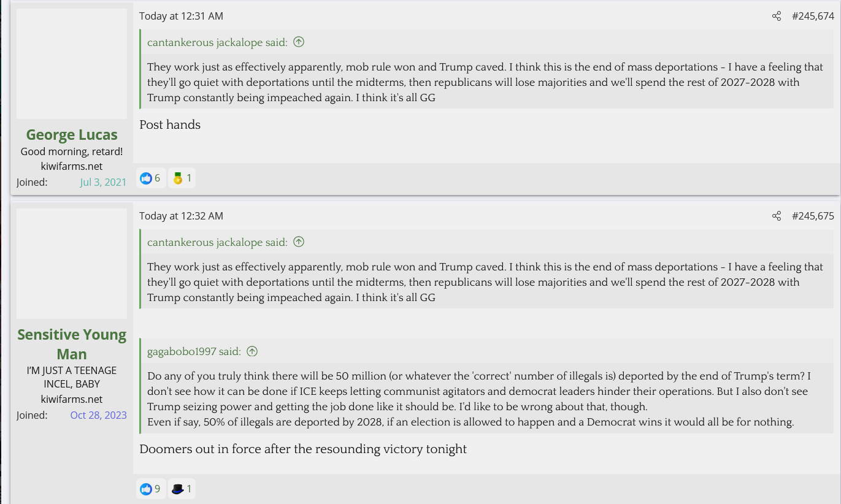Click jump arrow beside gagabobo1997 quote
This screenshot has width=841, height=504.
point(252,351)
